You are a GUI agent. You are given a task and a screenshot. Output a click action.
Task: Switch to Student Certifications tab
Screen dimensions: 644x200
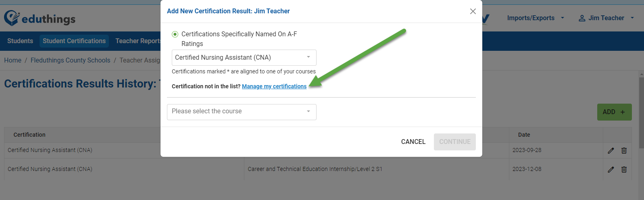(x=74, y=41)
